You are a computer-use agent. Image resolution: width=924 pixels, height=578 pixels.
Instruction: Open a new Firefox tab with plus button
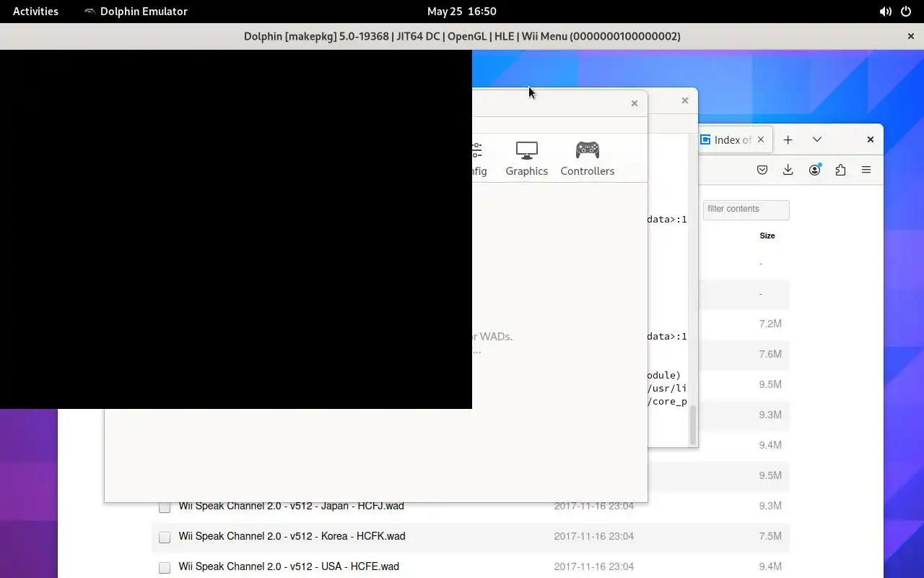click(788, 139)
